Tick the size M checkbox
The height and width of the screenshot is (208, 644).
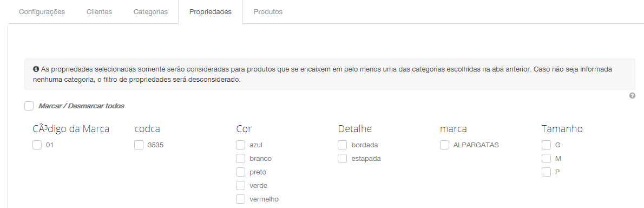pos(546,159)
